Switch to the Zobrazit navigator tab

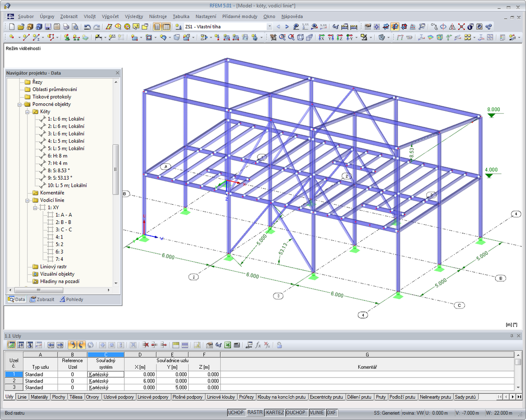[x=42, y=299]
